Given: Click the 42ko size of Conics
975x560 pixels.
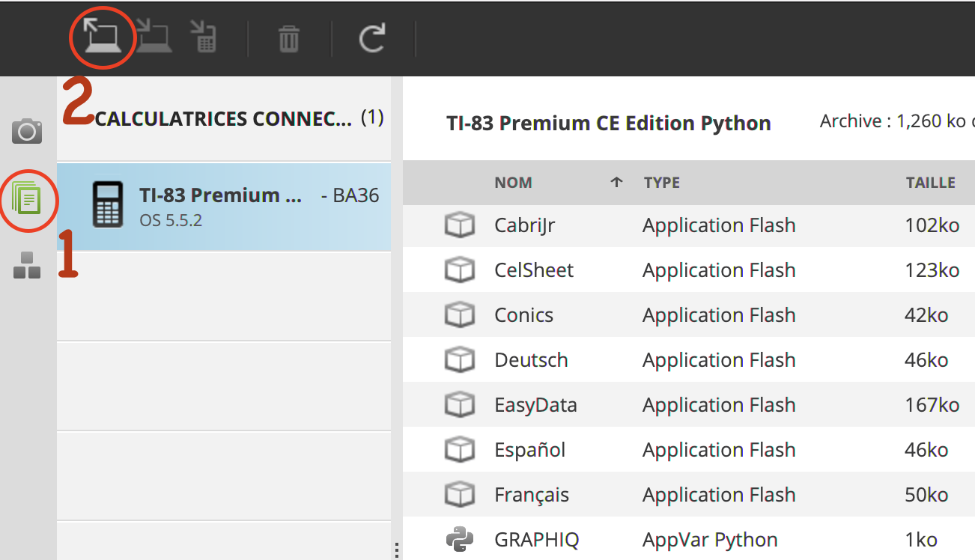Looking at the screenshot, I should (x=926, y=315).
